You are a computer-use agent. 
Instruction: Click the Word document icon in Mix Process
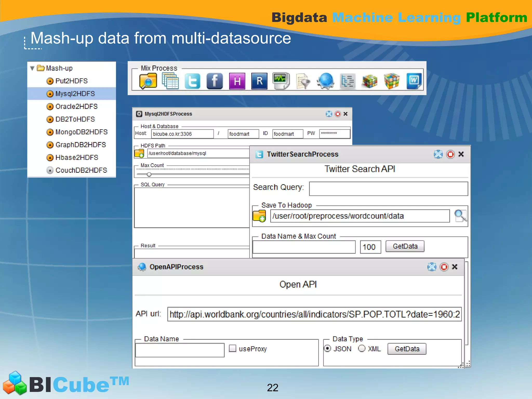[414, 81]
